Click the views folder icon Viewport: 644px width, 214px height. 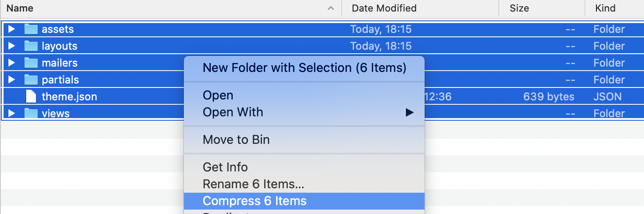(31, 113)
